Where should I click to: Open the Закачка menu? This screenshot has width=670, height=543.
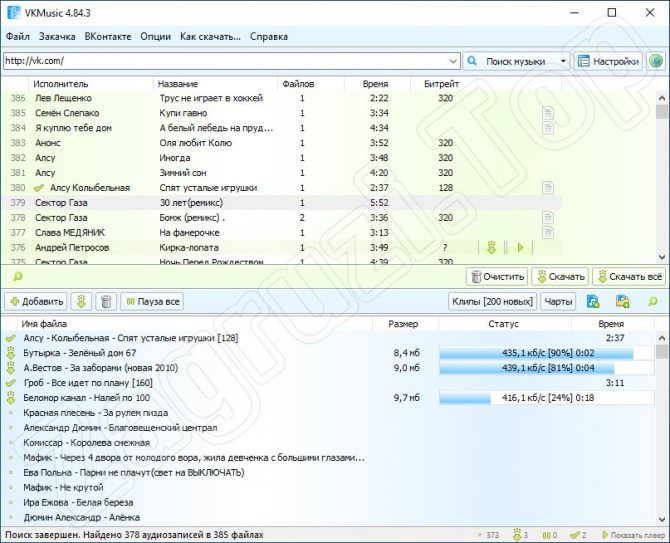coord(57,37)
